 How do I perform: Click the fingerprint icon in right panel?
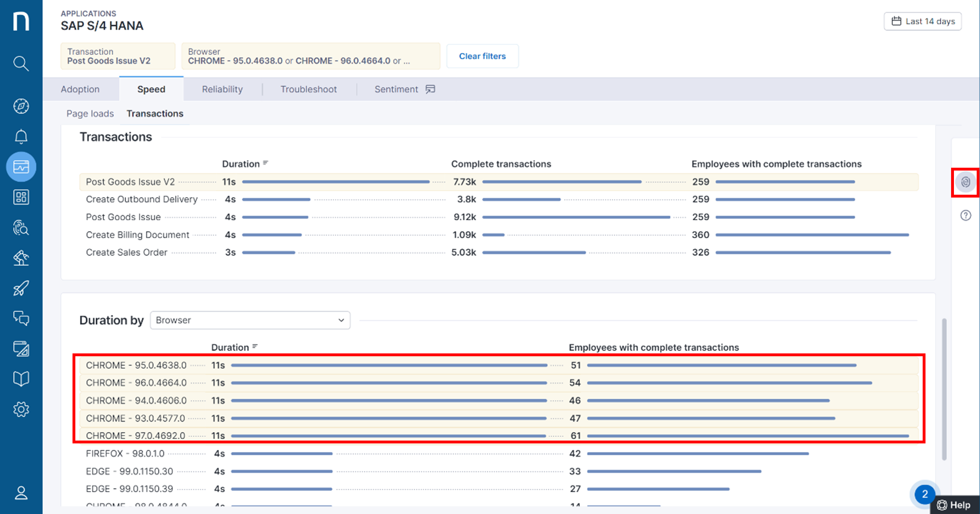click(x=965, y=182)
